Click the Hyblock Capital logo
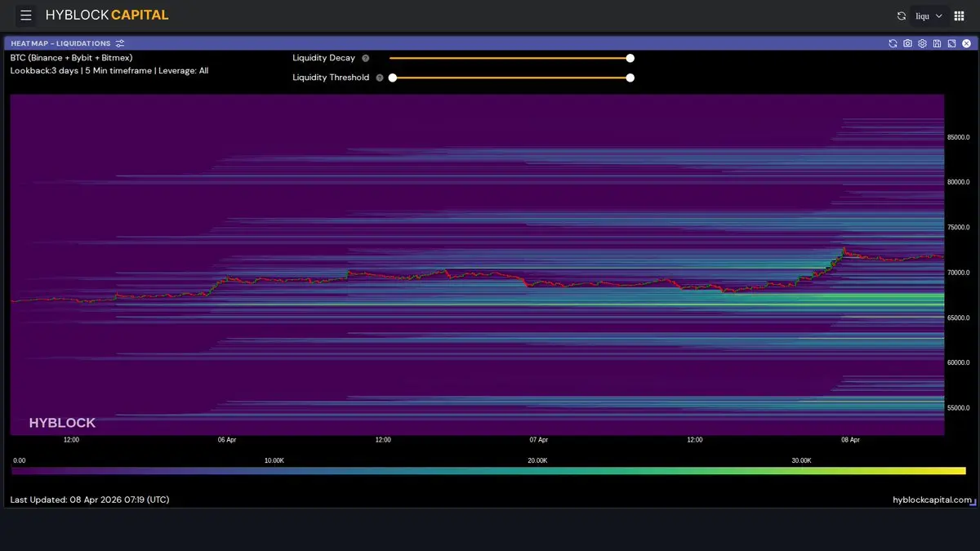 pos(107,16)
